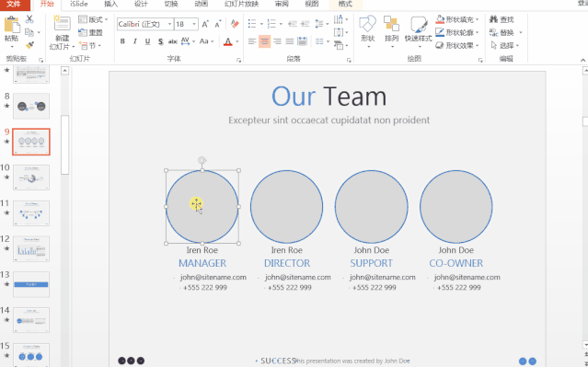Click the Cut scissors icon
Screen dimensions: 588x367
29,19
